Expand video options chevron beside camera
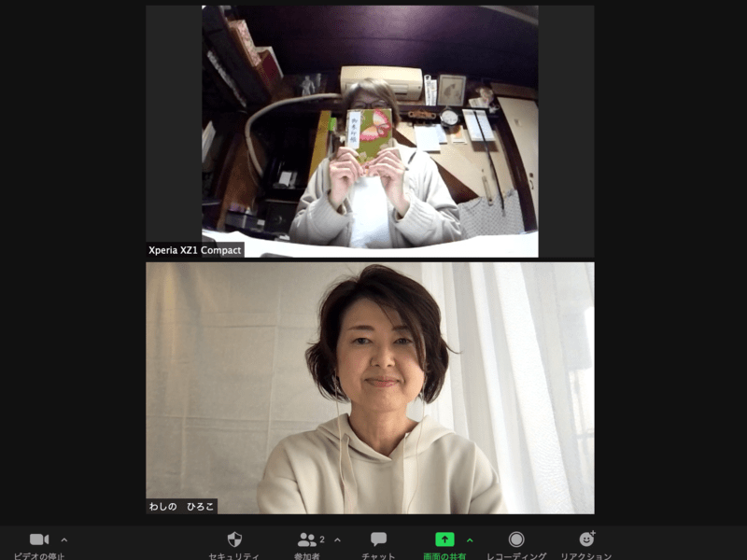This screenshot has width=747, height=560. [63, 539]
